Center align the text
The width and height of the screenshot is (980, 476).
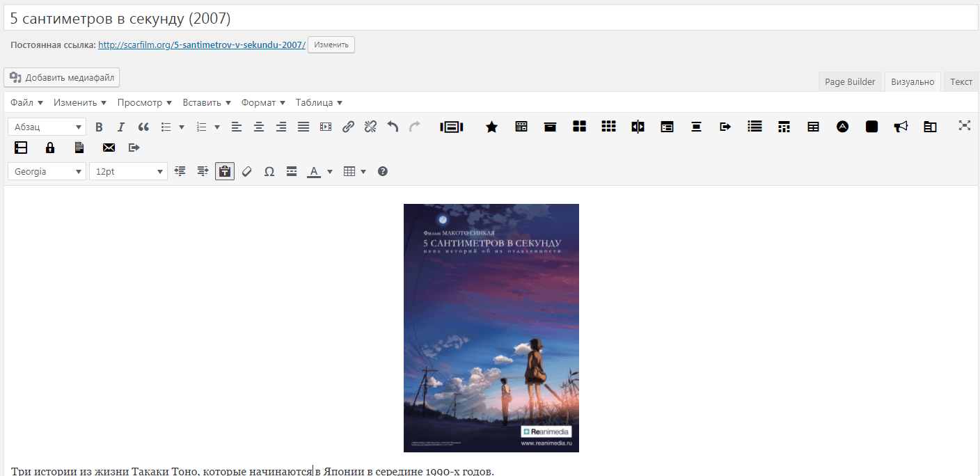pyautogui.click(x=259, y=127)
